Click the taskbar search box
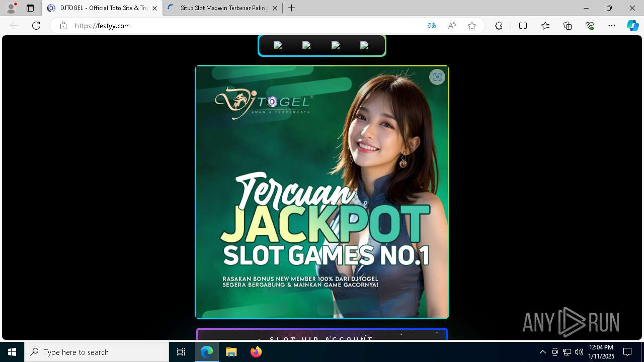 click(x=97, y=352)
